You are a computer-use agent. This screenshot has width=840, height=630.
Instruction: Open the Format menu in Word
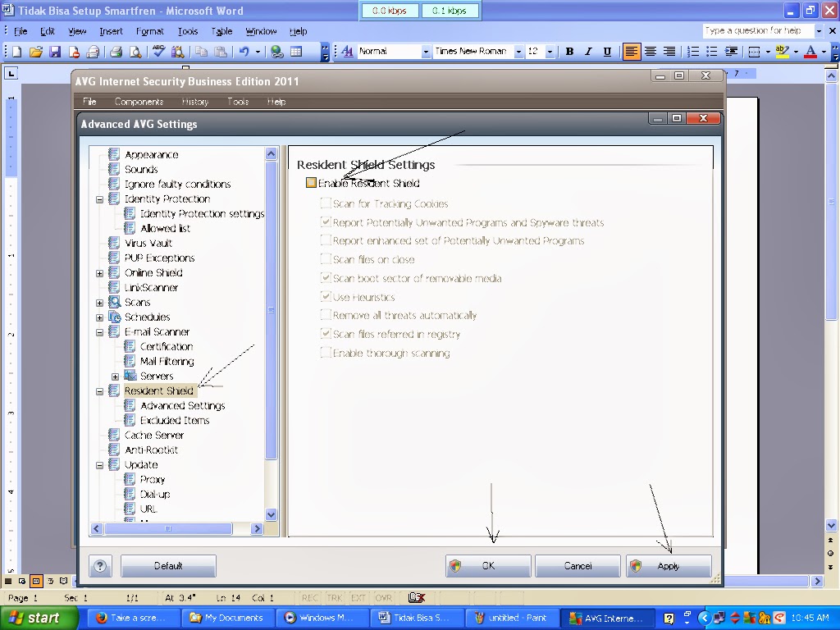pyautogui.click(x=149, y=31)
